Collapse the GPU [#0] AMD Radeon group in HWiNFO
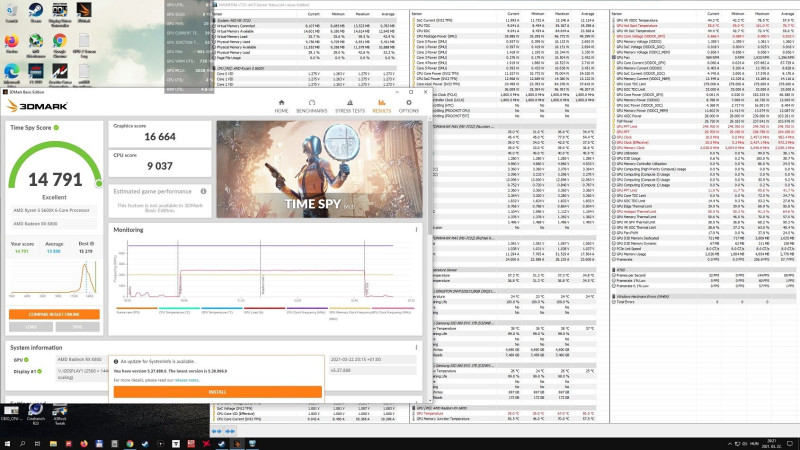800x450 pixels. [x=414, y=408]
